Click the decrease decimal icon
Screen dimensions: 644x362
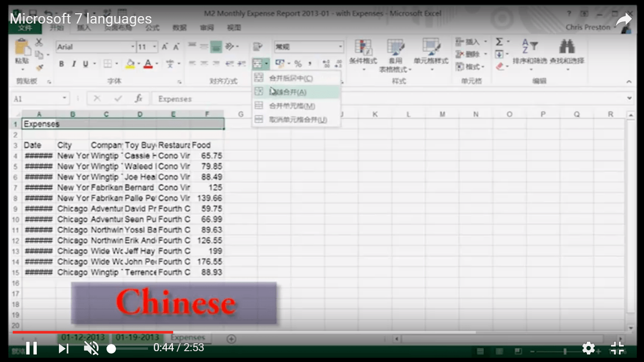pos(338,64)
